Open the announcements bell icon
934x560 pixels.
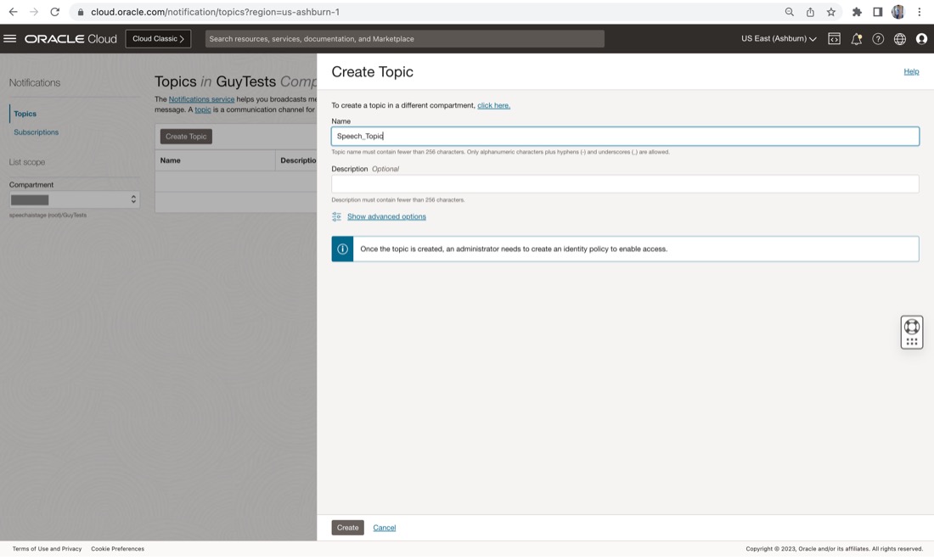point(857,39)
